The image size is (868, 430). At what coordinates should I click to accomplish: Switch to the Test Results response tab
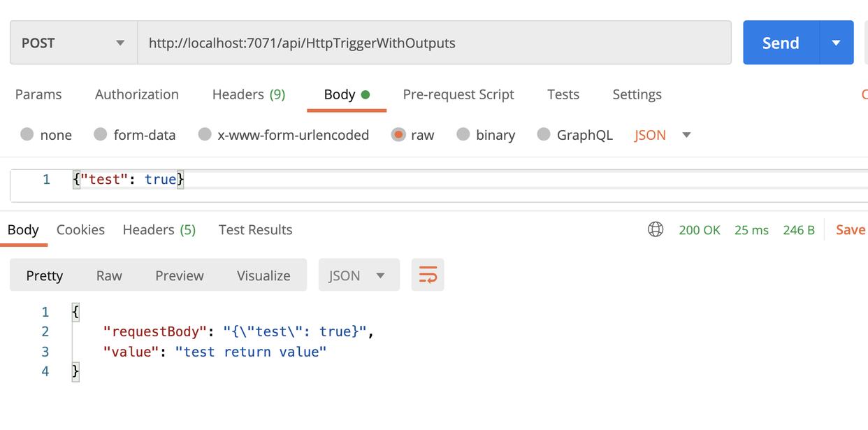coord(255,229)
